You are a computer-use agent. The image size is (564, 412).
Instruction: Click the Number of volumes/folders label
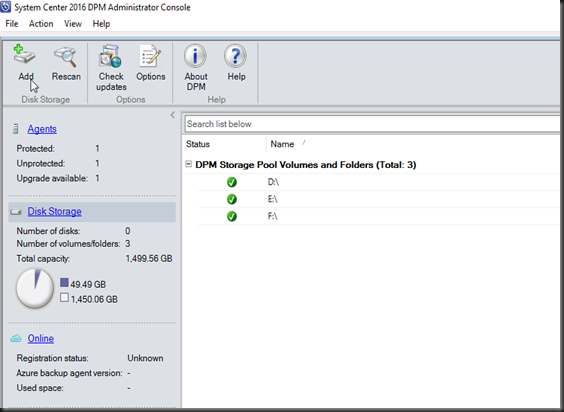(x=68, y=244)
